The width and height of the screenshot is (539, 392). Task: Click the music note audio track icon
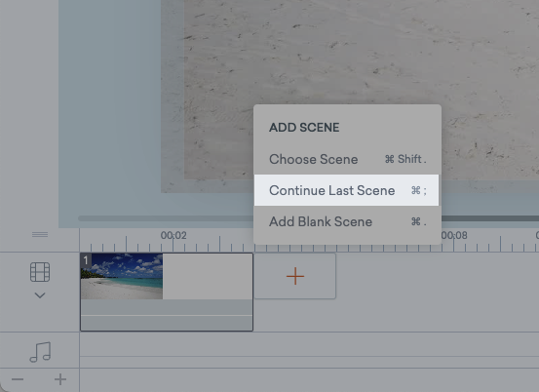point(40,352)
